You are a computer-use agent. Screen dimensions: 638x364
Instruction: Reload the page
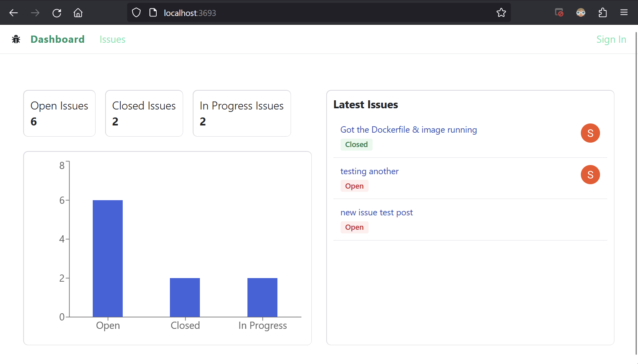(x=57, y=13)
